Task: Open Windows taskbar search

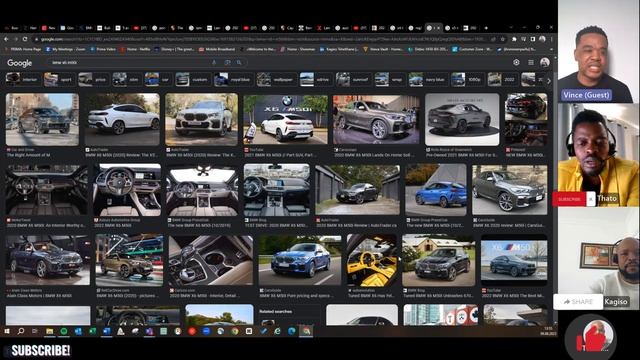Action: tap(20, 331)
